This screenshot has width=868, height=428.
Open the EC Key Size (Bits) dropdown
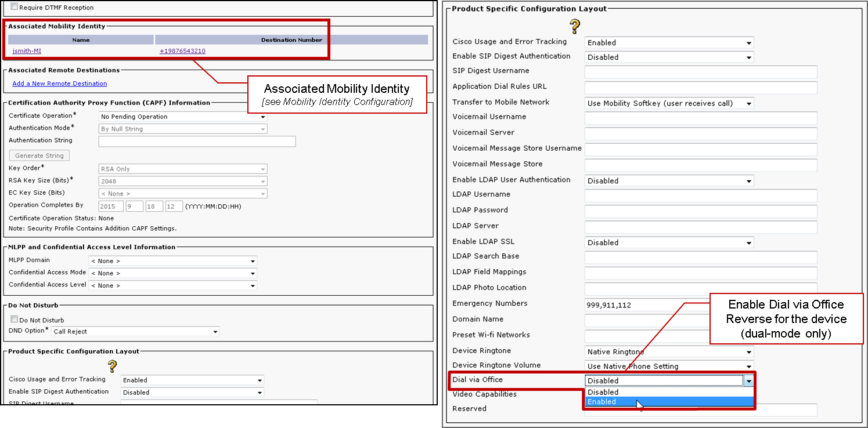183,194
